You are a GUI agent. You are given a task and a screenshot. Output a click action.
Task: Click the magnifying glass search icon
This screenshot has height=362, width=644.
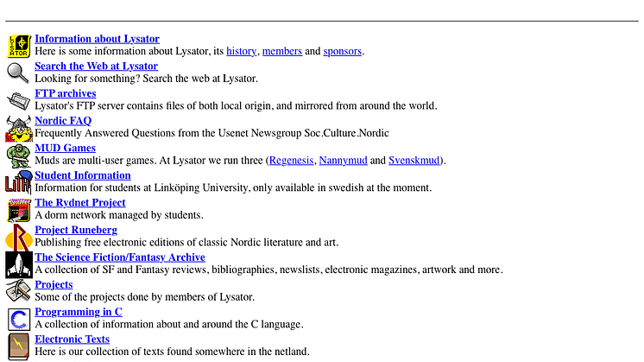[x=18, y=73]
